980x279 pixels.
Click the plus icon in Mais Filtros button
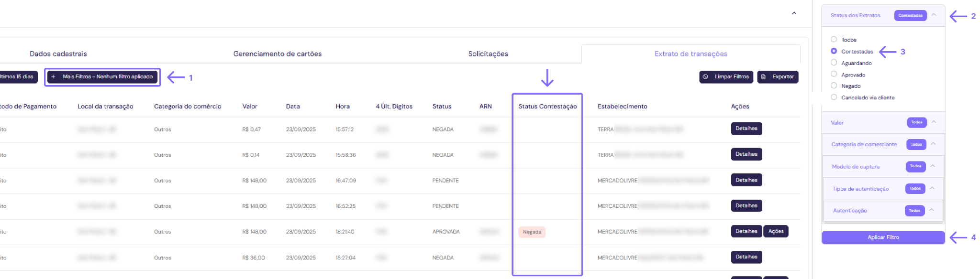point(53,77)
